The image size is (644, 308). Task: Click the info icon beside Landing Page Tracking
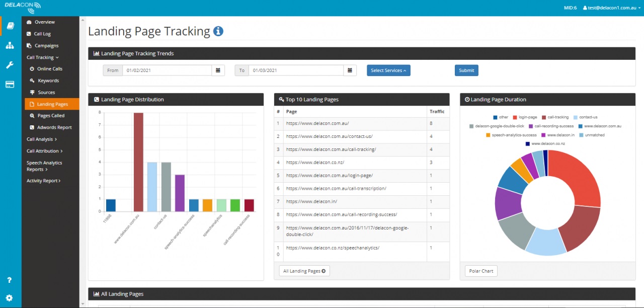pyautogui.click(x=218, y=31)
